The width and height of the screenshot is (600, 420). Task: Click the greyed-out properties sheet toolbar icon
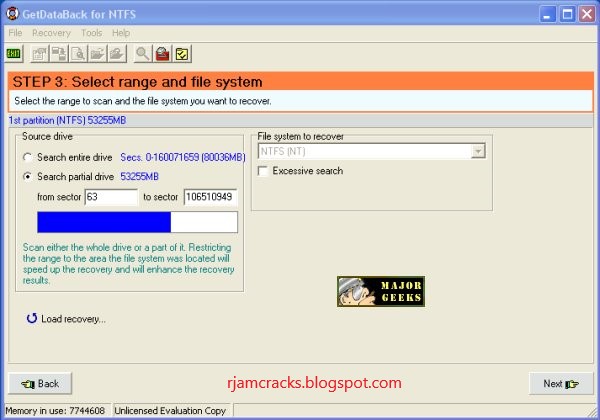(39, 54)
